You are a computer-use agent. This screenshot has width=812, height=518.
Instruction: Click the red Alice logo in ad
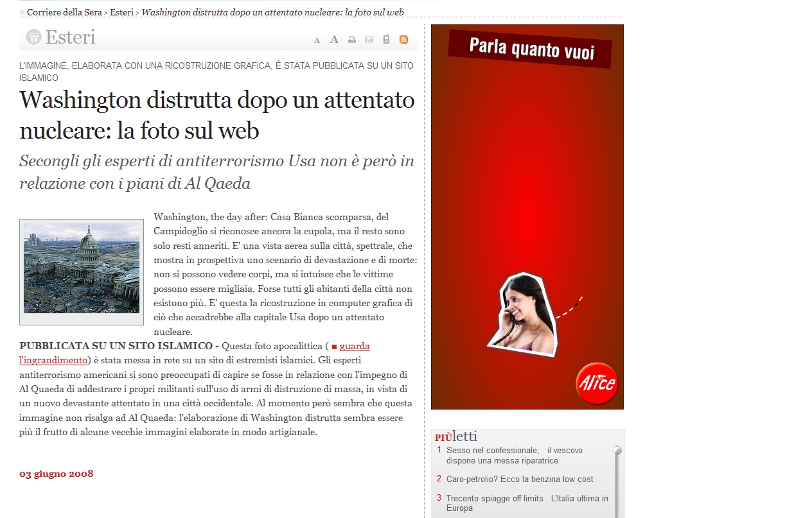point(596,383)
